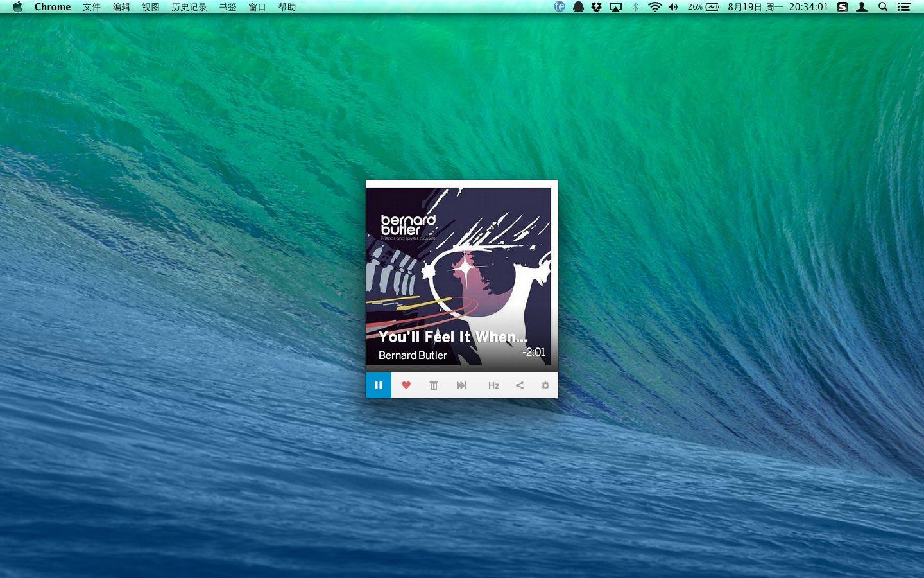Open the AirPlay display menu
The width and height of the screenshot is (924, 578).
pyautogui.click(x=616, y=7)
